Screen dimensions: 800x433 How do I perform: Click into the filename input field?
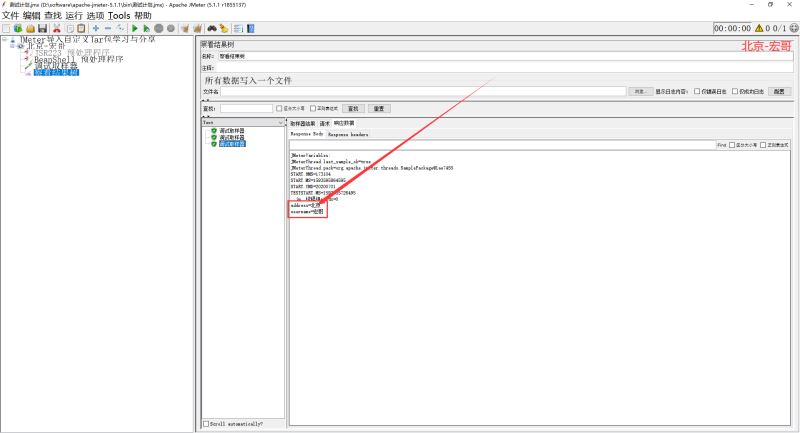423,91
